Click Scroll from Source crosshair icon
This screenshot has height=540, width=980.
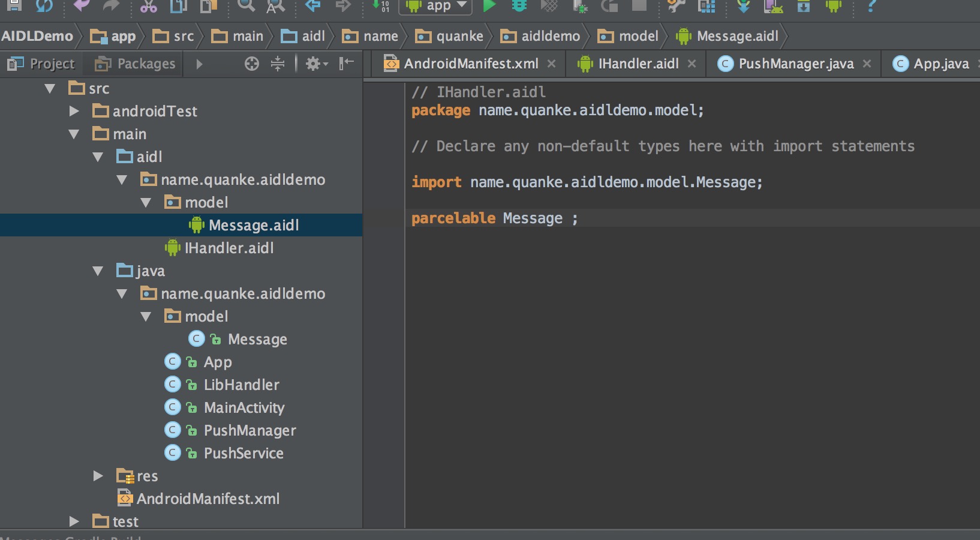point(252,64)
